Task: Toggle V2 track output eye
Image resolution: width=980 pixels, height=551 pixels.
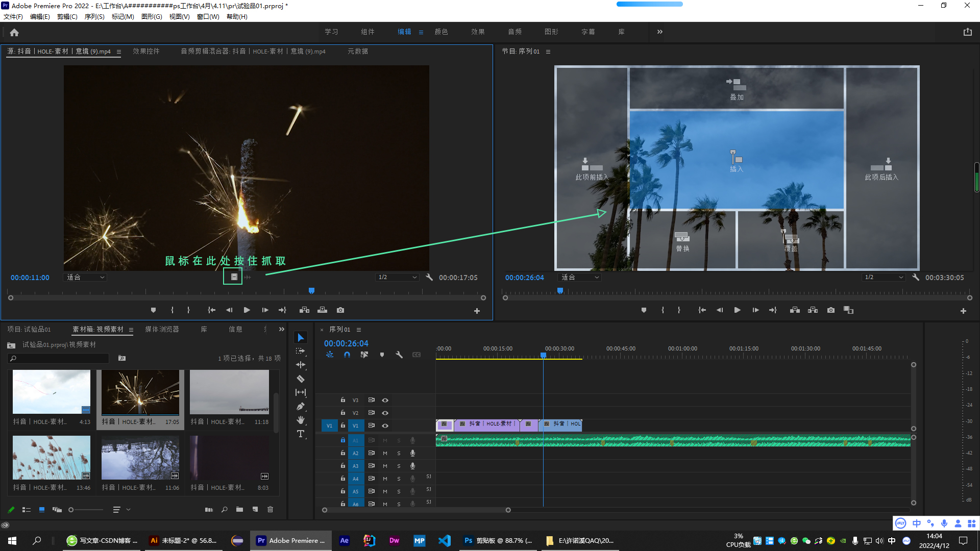Action: 385,413
